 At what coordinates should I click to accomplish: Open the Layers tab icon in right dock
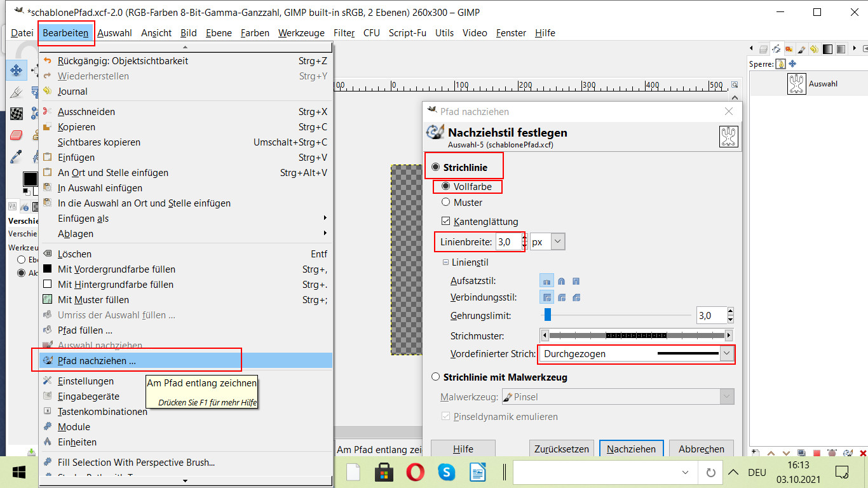coord(763,48)
